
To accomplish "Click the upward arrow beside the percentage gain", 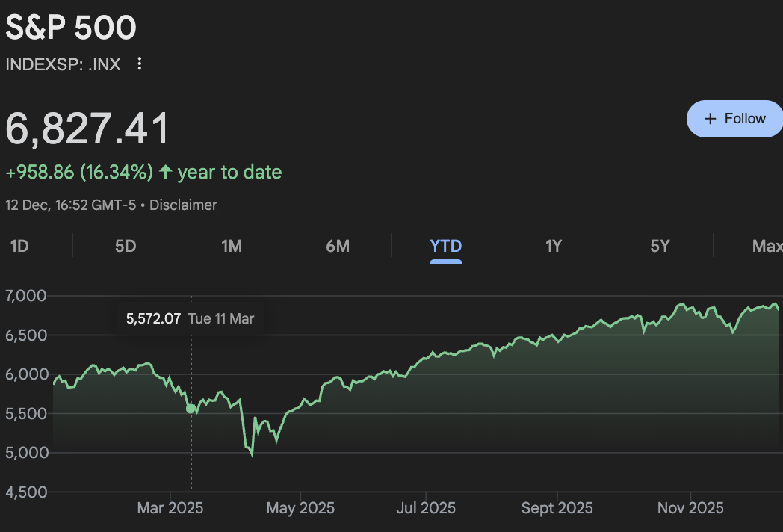I will pyautogui.click(x=164, y=172).
